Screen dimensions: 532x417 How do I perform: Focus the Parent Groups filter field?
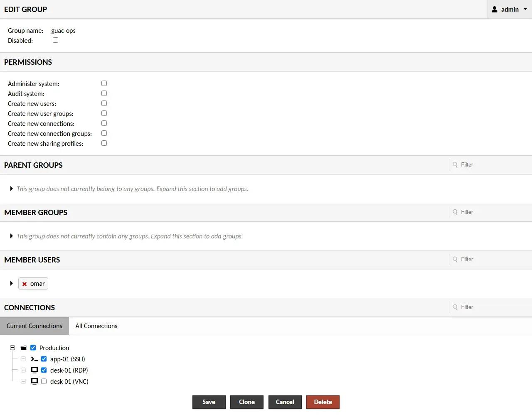[x=490, y=165]
